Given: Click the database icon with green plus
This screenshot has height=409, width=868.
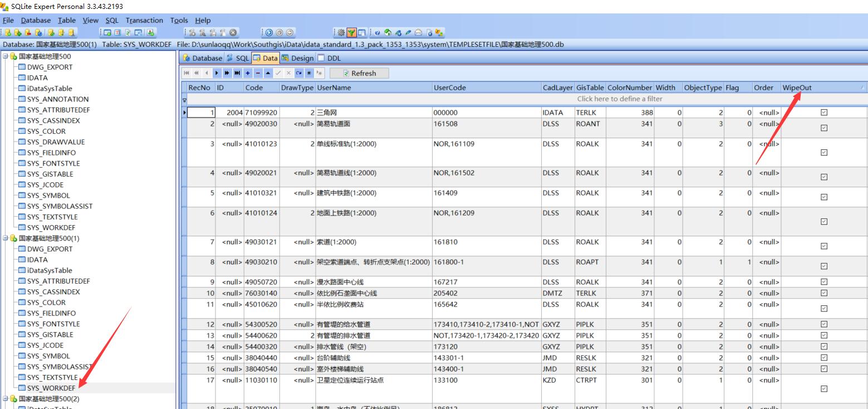Looking at the screenshot, I should point(18,32).
